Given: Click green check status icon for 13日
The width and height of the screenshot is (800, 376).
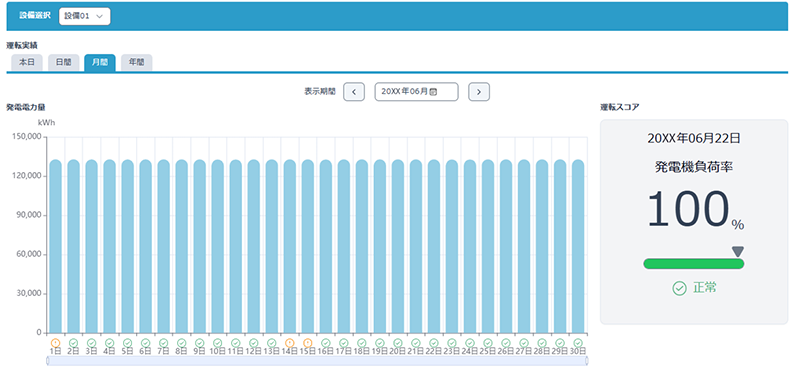Looking at the screenshot, I should point(271,343).
